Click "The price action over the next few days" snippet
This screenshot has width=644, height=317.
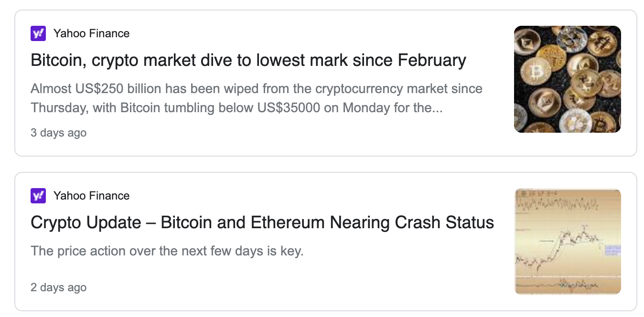point(167,251)
